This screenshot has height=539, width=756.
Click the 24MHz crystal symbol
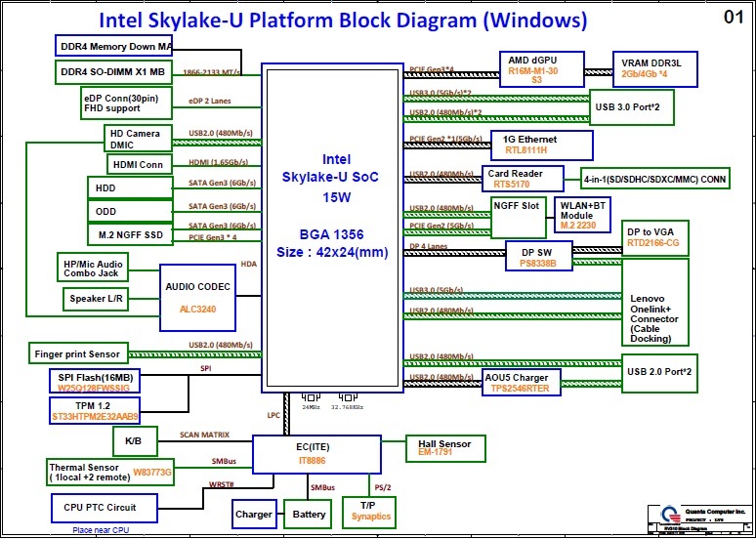[x=311, y=397]
